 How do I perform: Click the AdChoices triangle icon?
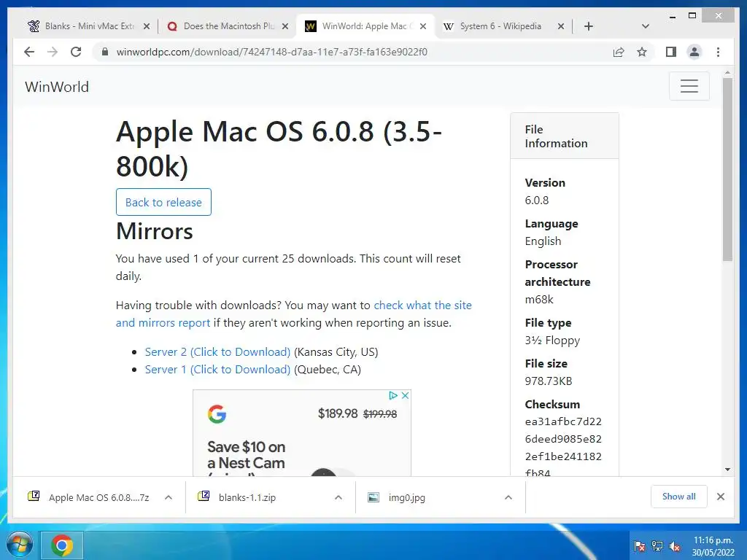tap(393, 395)
